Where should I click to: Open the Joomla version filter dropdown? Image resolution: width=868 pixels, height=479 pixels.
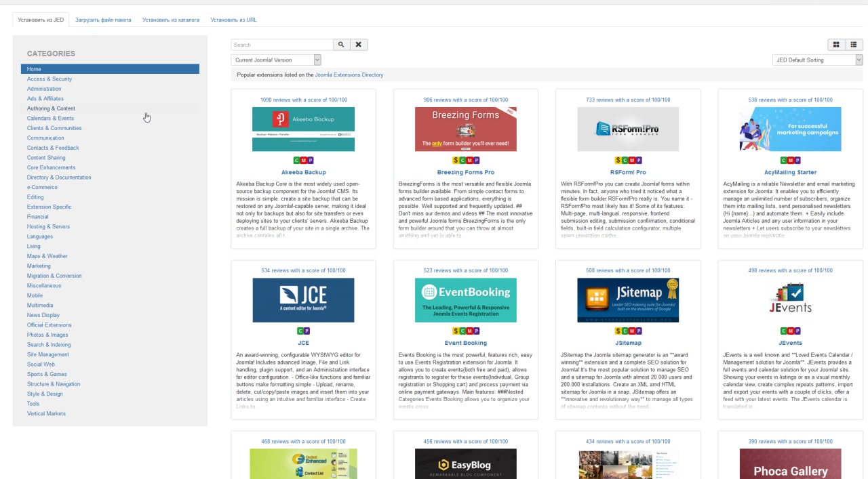(x=277, y=60)
